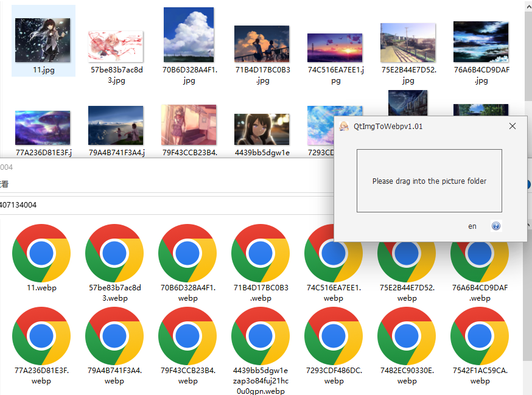Click the drag-and-drop area labeled Please drag into the picture folder
532x395 pixels.
point(430,181)
